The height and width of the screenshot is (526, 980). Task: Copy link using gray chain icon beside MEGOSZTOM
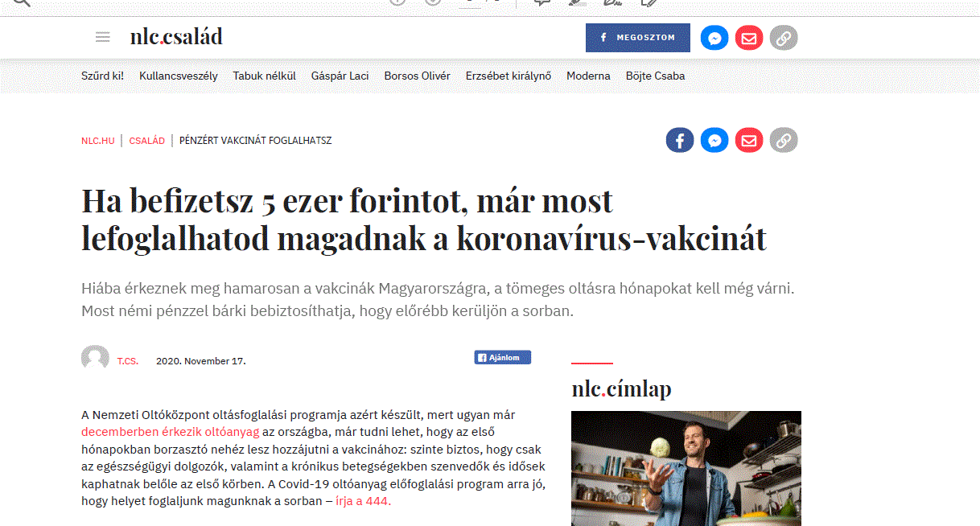tap(784, 38)
